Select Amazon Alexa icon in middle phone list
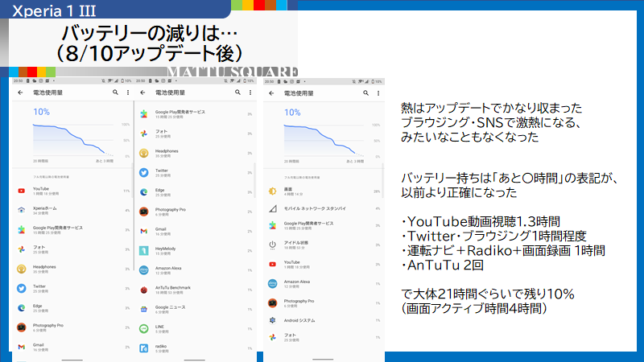644x362 pixels. point(144,270)
